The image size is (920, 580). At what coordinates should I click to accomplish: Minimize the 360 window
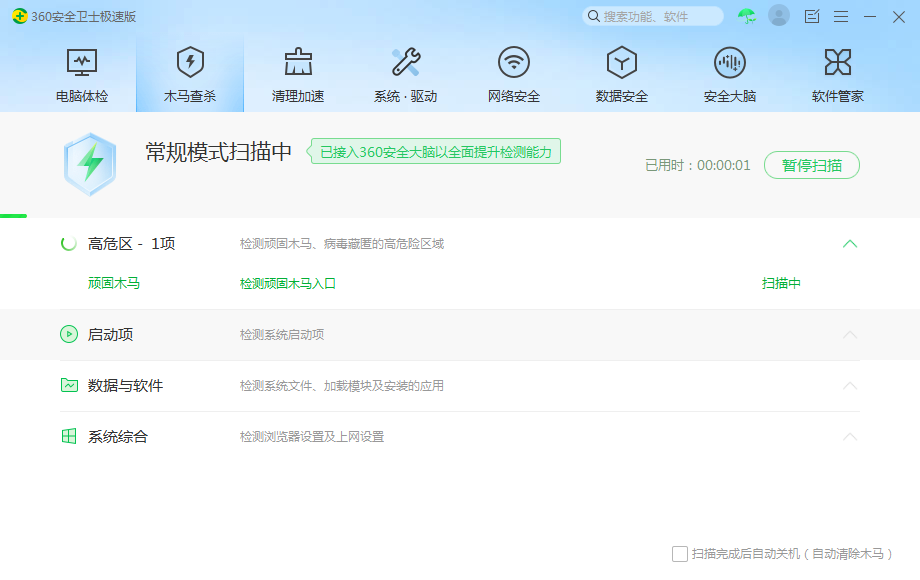click(870, 16)
